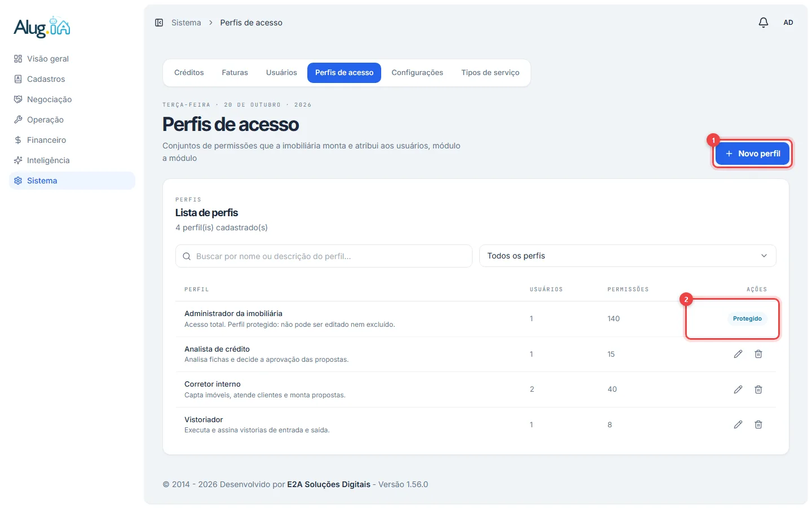Click the Perfil column header
The image size is (812, 508).
[x=197, y=290]
